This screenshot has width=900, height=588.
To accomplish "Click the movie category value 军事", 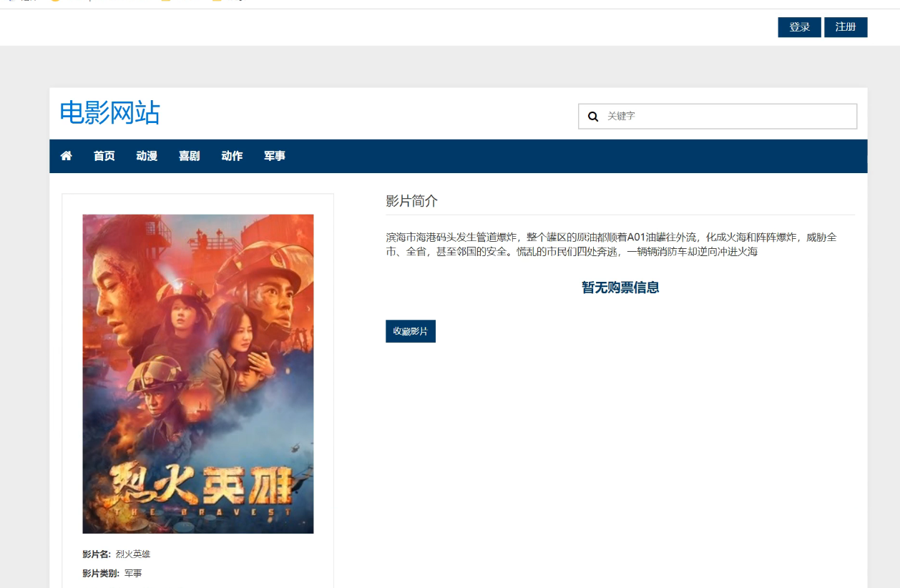I will (133, 574).
